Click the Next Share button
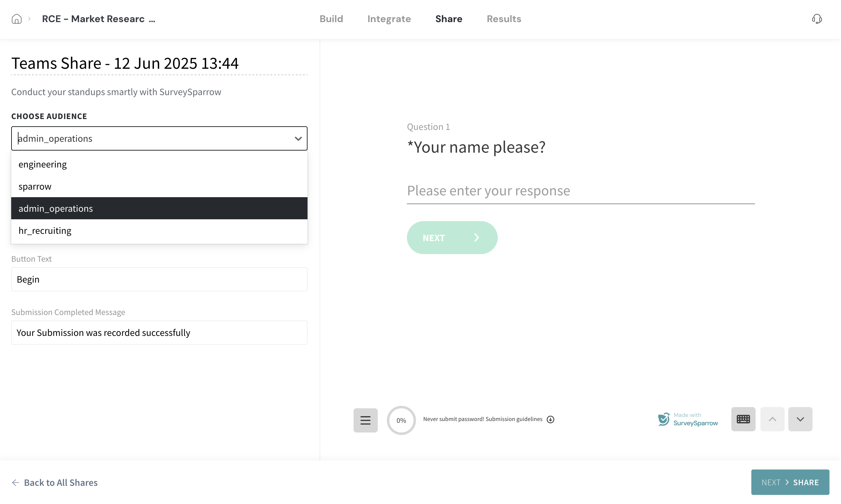The image size is (841, 504). click(790, 482)
